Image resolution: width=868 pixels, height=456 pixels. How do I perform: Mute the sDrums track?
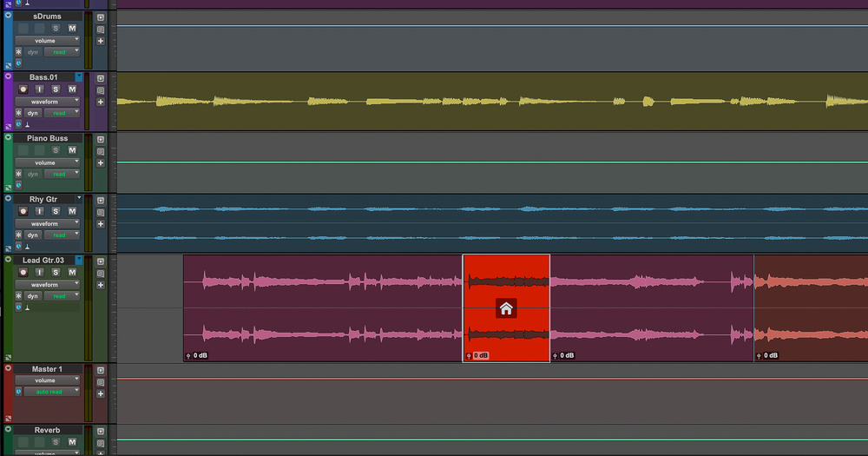tap(72, 29)
